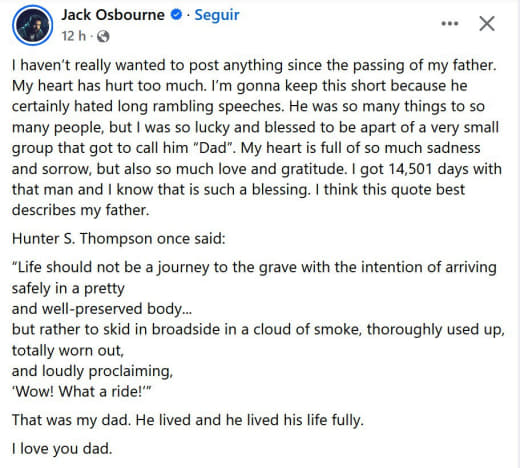Click the text "Wow! What a ride!"

tap(79, 391)
